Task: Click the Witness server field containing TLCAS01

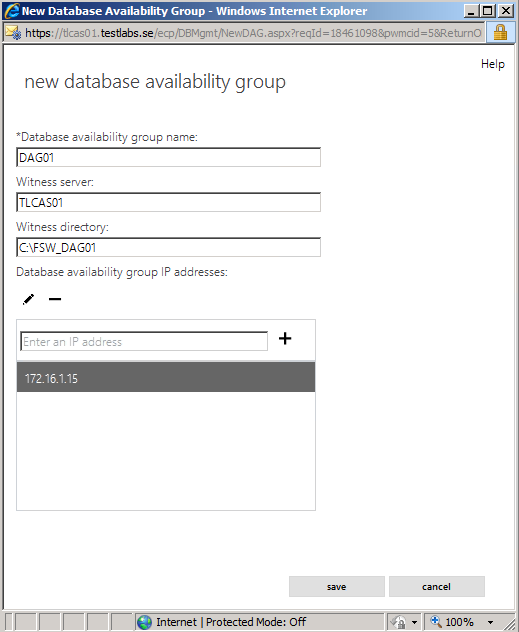Action: click(168, 202)
